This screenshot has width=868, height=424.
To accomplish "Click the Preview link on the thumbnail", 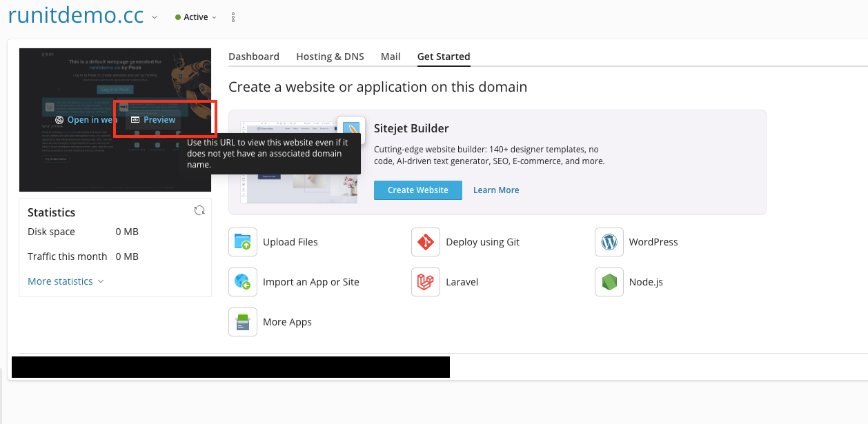I will point(154,120).
